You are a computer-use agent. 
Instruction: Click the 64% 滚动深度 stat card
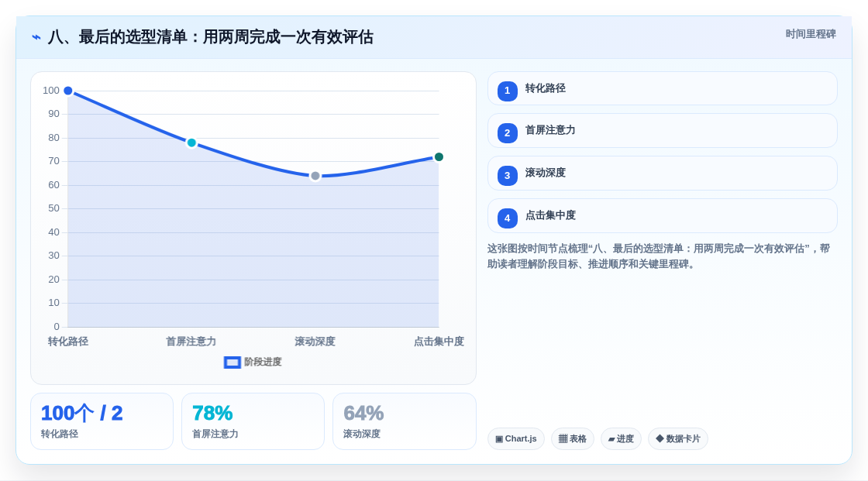point(404,421)
